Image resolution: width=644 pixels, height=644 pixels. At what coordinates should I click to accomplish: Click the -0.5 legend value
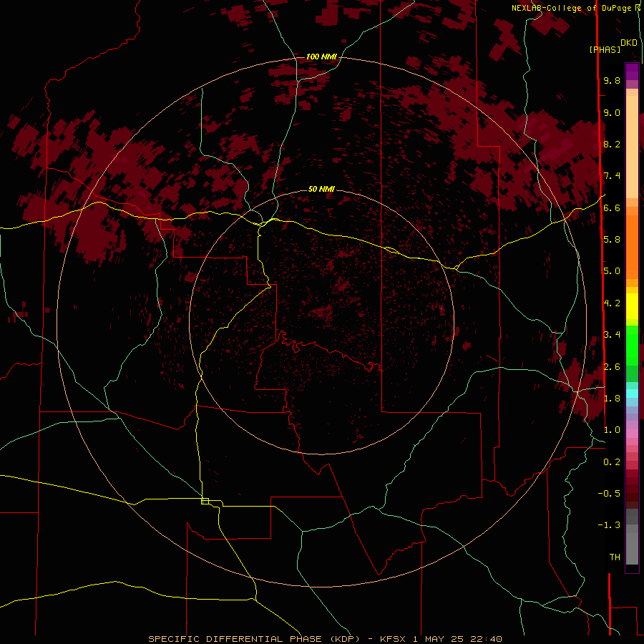(x=609, y=494)
